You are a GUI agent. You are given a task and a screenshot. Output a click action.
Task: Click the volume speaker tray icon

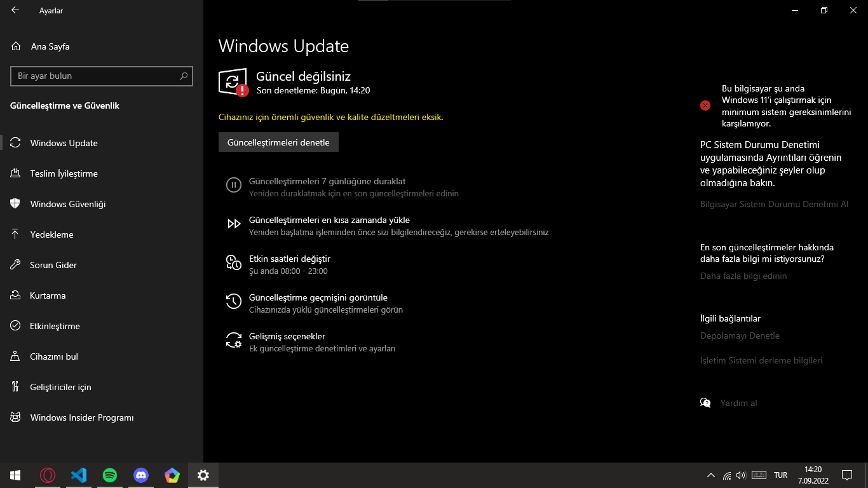tap(741, 475)
